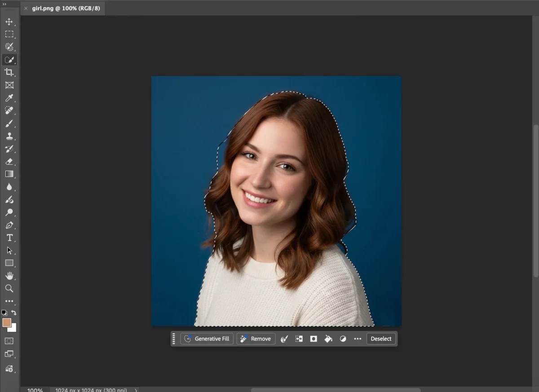
Task: Toggle Quick Mask mode in the toolbar
Action: pyautogui.click(x=9, y=341)
